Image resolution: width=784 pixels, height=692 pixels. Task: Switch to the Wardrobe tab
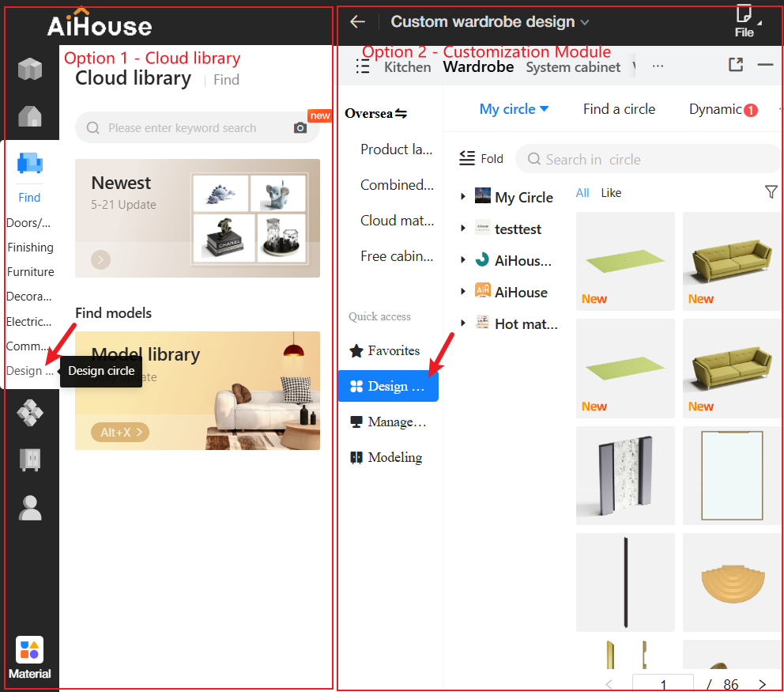click(x=478, y=67)
